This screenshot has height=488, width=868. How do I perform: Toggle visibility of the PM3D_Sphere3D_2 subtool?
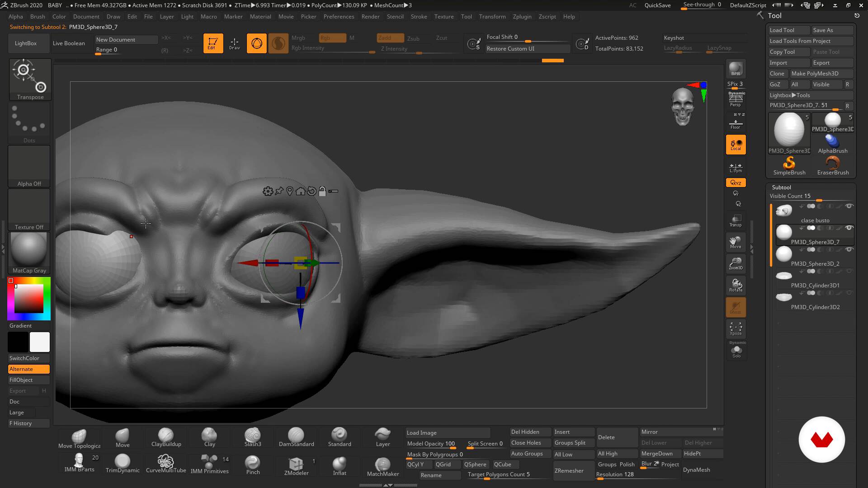tap(849, 249)
